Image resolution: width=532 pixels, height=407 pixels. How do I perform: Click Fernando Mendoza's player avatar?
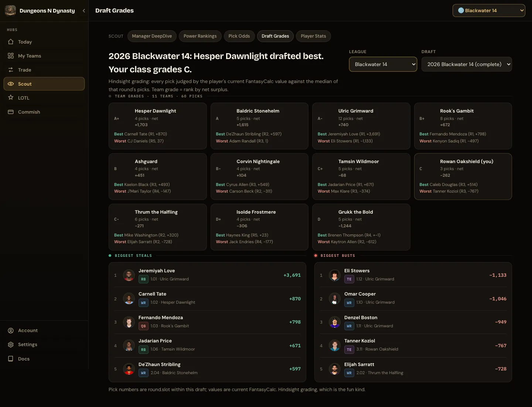(129, 322)
